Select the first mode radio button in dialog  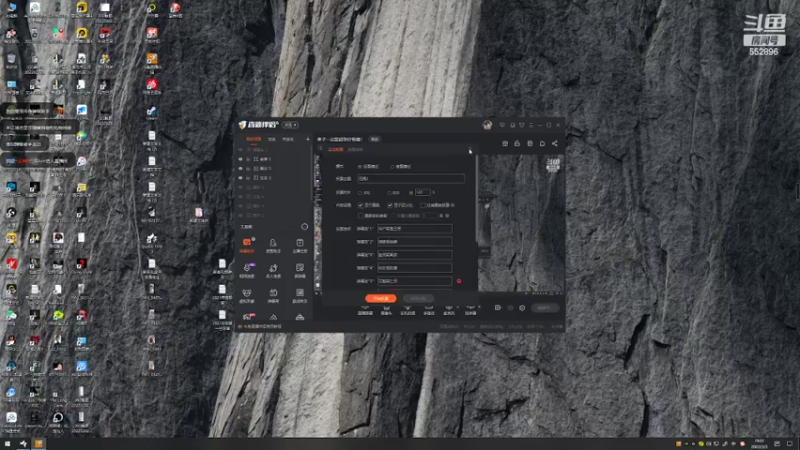[360, 166]
